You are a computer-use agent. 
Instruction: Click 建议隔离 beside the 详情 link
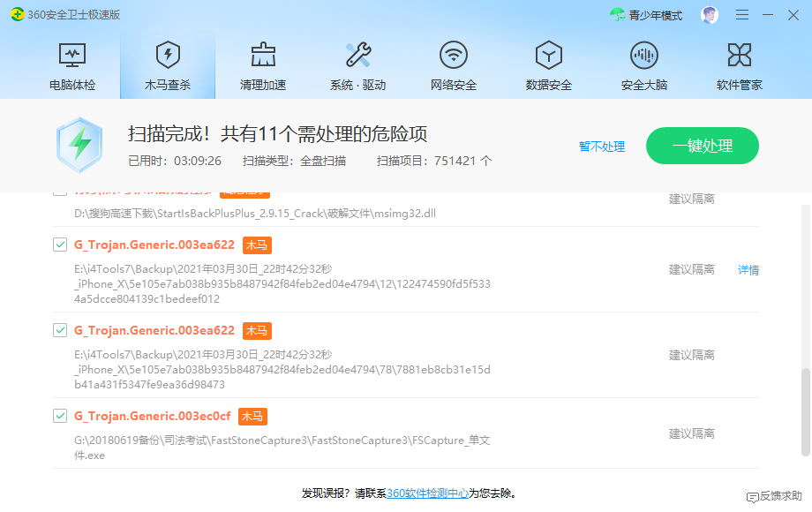pos(691,270)
